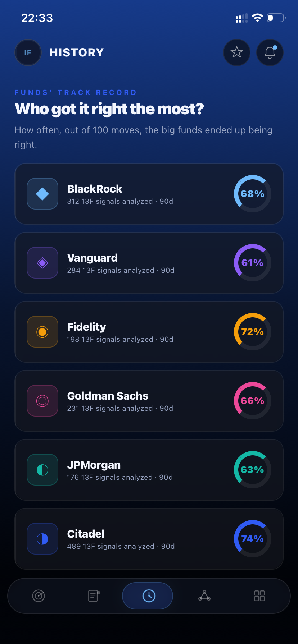Open the Citadel fund details card
Screen dimensions: 298x644
click(x=149, y=538)
